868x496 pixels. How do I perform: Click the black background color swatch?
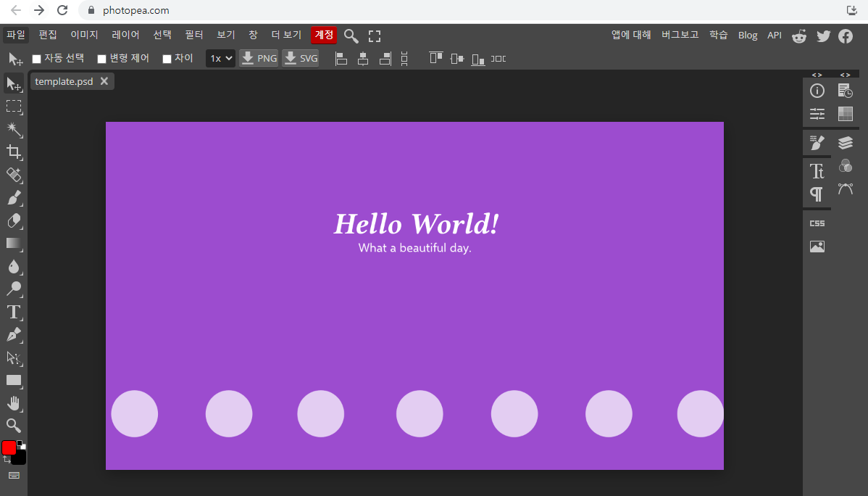(x=20, y=458)
